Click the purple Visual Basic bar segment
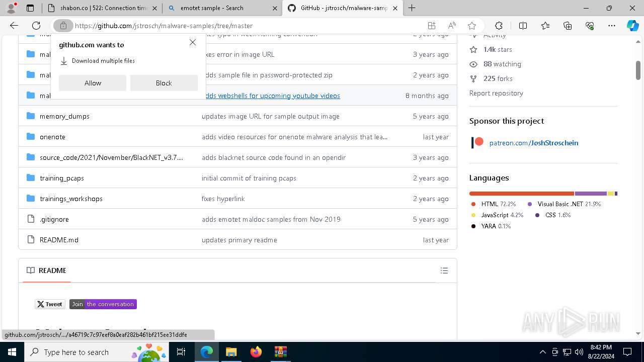 (x=591, y=194)
